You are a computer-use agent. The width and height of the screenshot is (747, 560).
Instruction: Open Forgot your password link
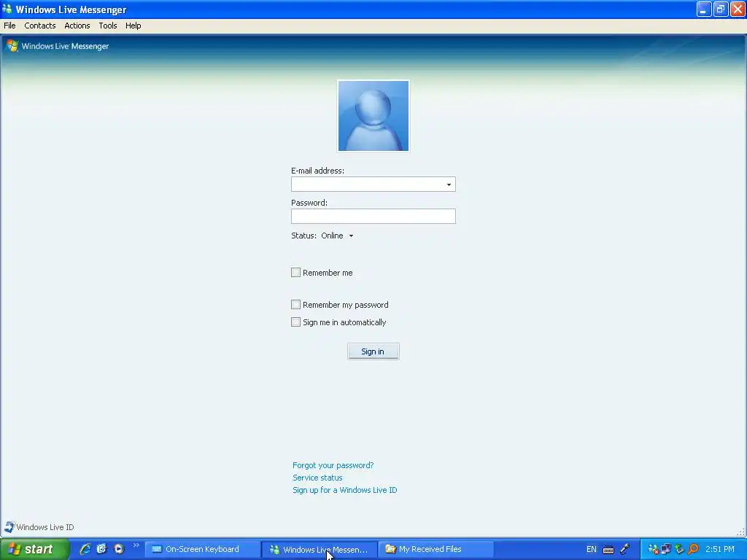tap(333, 465)
